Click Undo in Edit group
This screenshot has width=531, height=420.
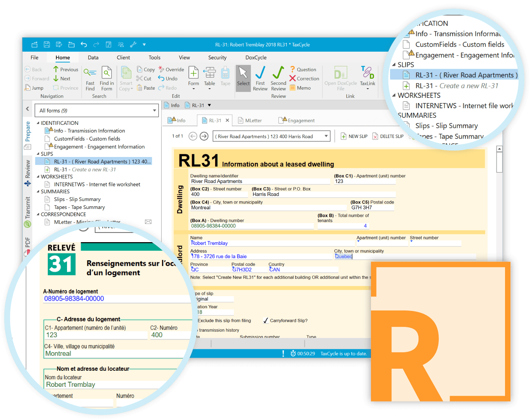tap(168, 79)
